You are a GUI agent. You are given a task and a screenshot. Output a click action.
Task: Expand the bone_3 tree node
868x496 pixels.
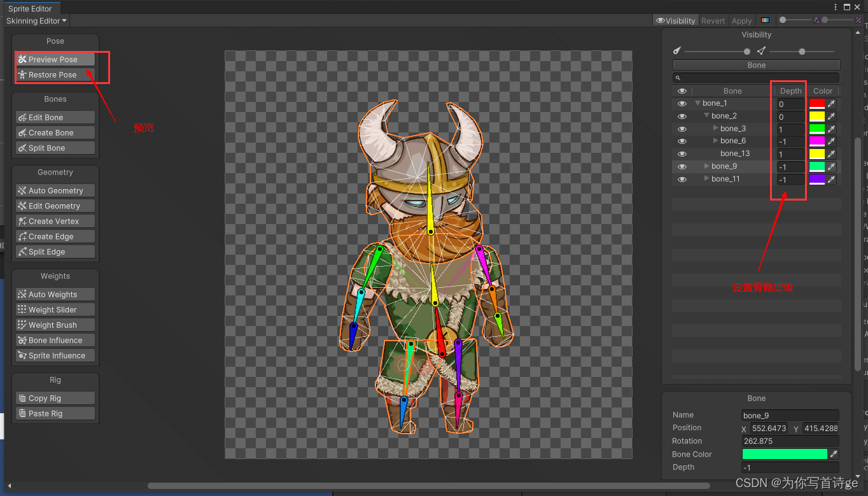[715, 129]
